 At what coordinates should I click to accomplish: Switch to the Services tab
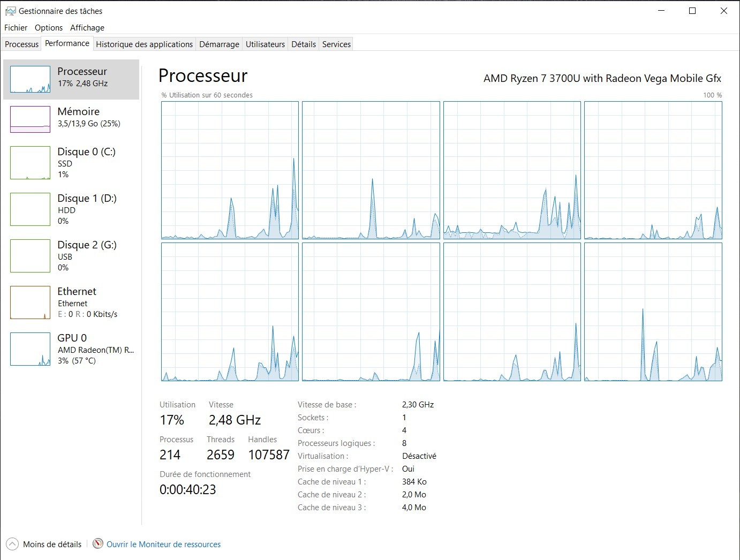pos(336,44)
